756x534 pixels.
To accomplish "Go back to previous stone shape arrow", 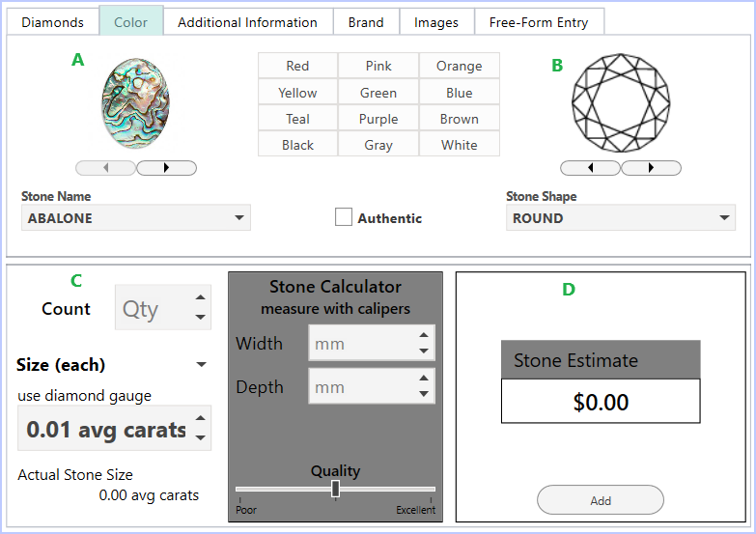I will tap(591, 168).
